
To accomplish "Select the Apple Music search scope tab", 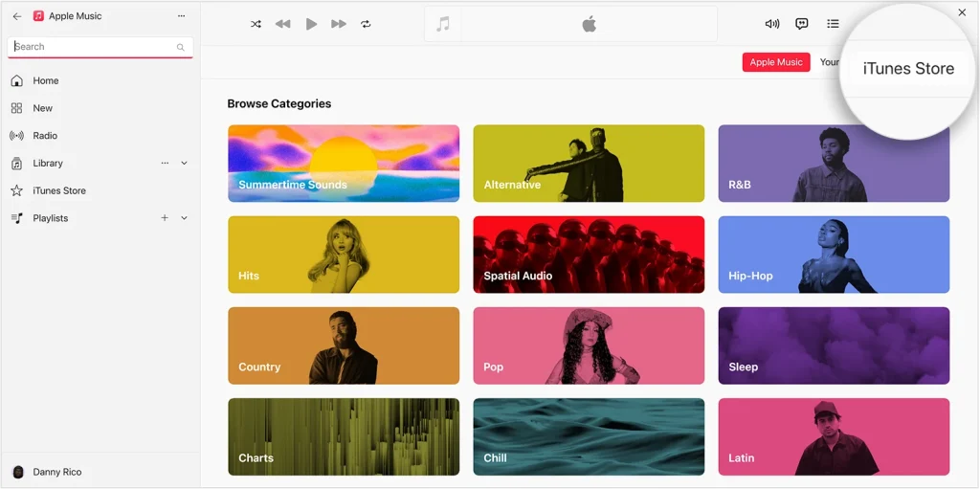I will pos(776,62).
